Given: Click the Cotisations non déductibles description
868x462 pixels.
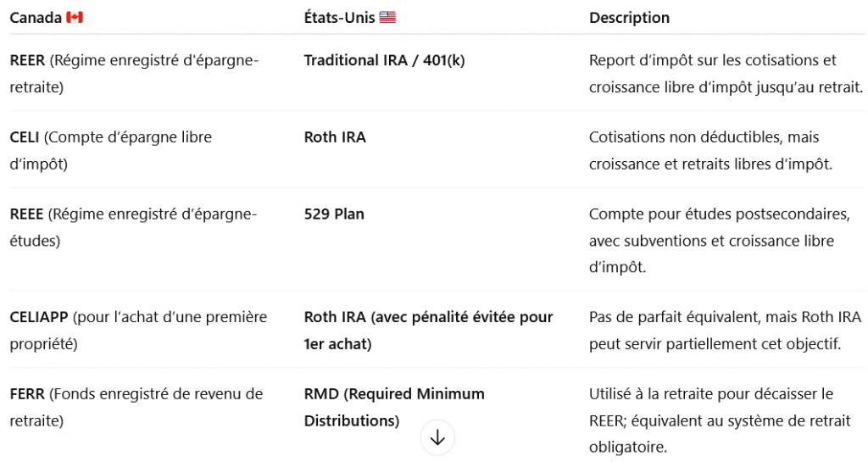Looking at the screenshot, I should click(x=711, y=151).
